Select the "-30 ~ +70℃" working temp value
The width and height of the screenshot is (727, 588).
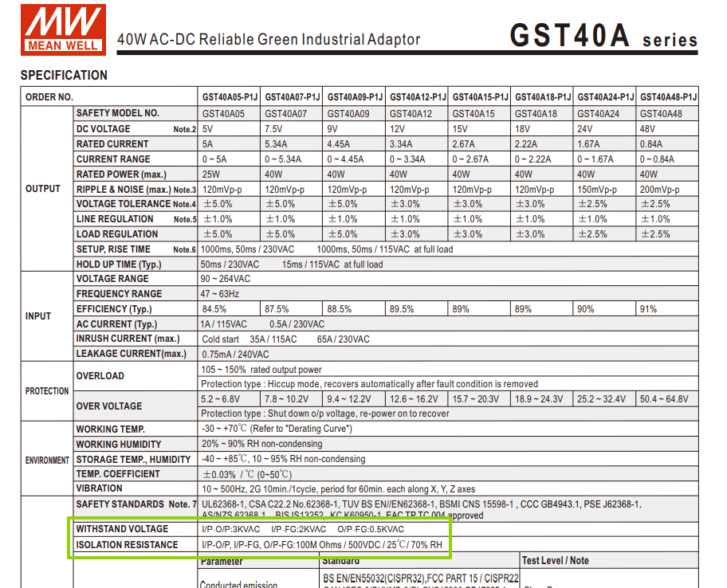224,429
